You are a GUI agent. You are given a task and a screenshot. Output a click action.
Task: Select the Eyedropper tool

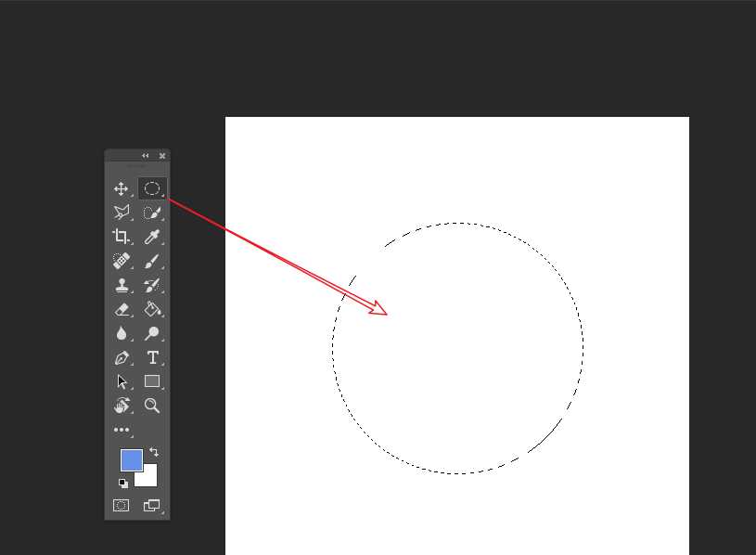click(x=152, y=237)
